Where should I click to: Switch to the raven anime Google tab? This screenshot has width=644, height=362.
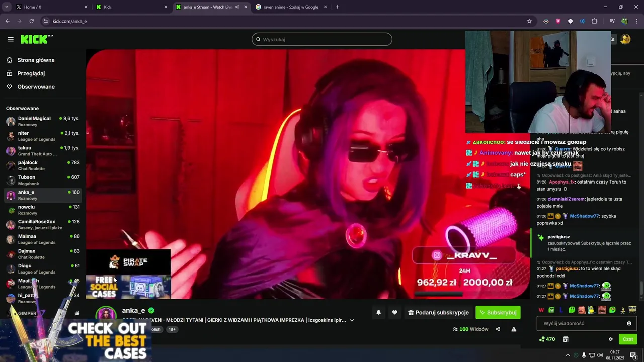(x=291, y=7)
